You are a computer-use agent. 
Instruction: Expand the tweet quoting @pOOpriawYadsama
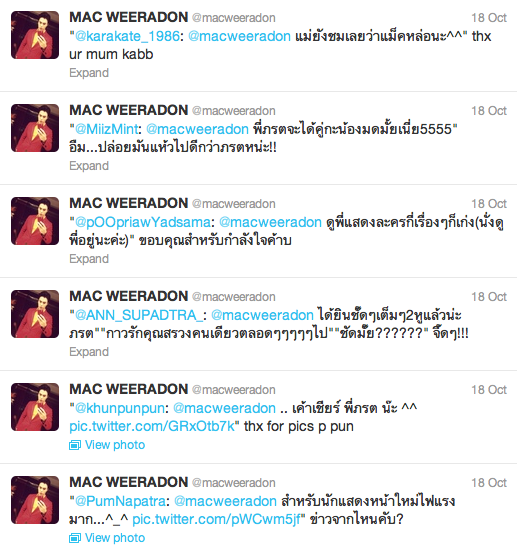89,259
